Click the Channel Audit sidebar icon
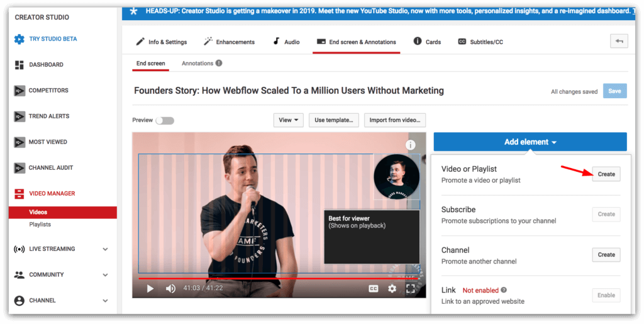644x324 pixels. pos(19,168)
